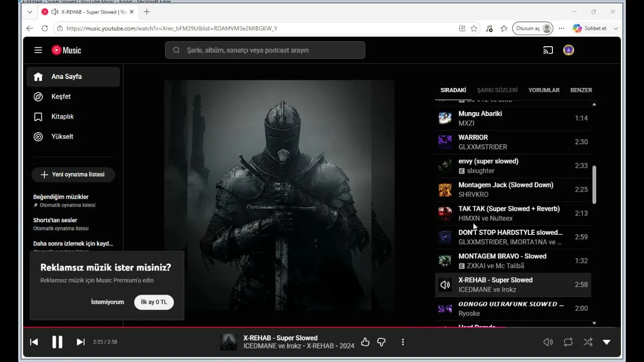This screenshot has height=362, width=644.
Task: Open the install-app icon in address bar
Action: tap(462, 29)
